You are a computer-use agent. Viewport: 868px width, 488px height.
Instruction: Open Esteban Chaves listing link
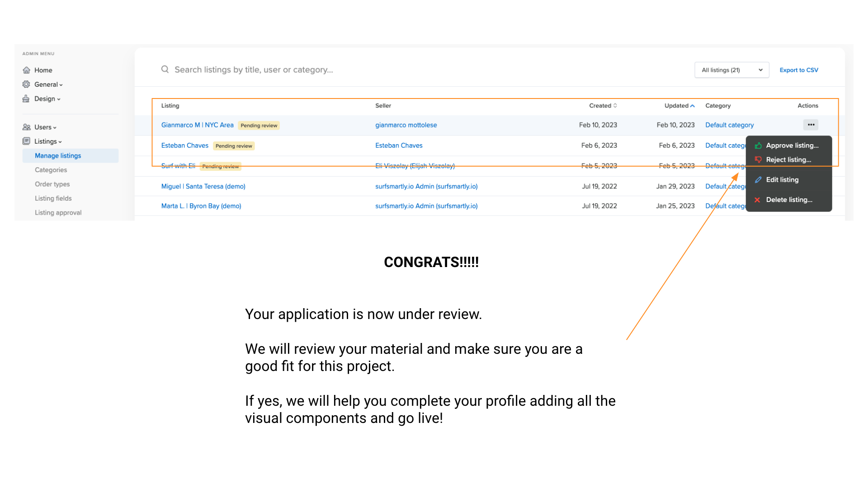tap(185, 145)
